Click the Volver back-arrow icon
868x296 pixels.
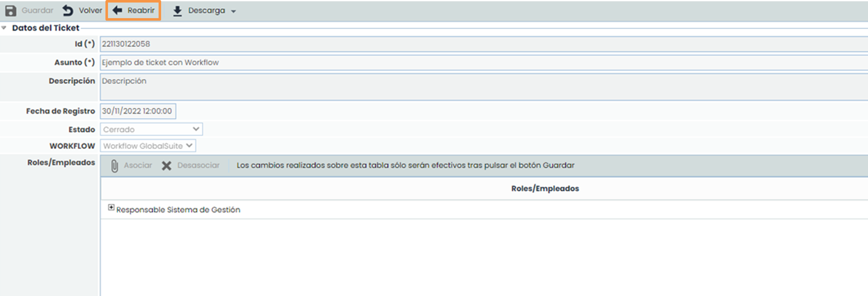68,11
